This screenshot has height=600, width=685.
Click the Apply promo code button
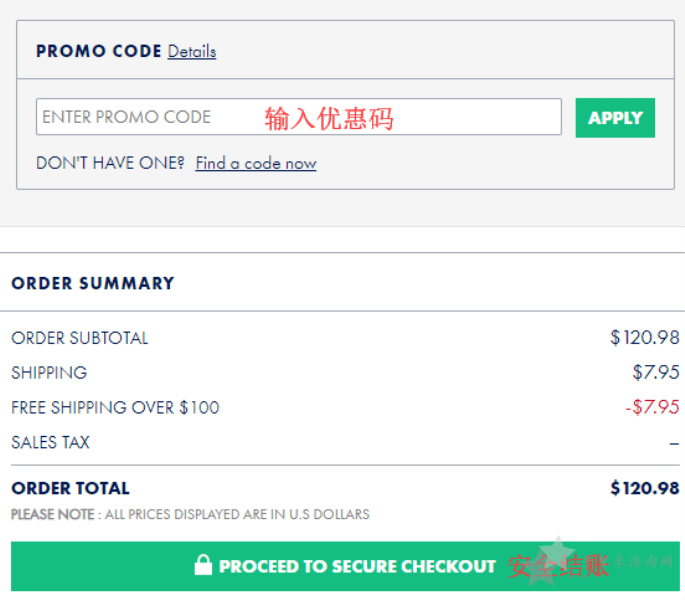pos(615,118)
